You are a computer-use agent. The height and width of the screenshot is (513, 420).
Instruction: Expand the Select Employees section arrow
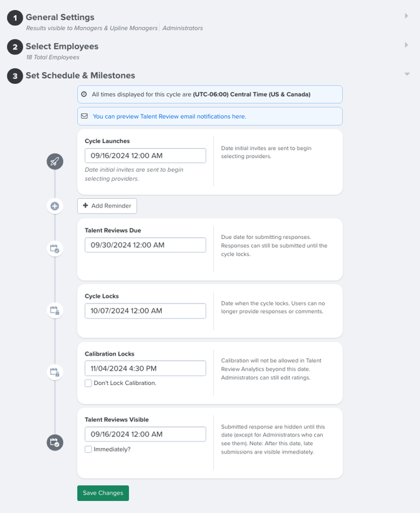[406, 45]
